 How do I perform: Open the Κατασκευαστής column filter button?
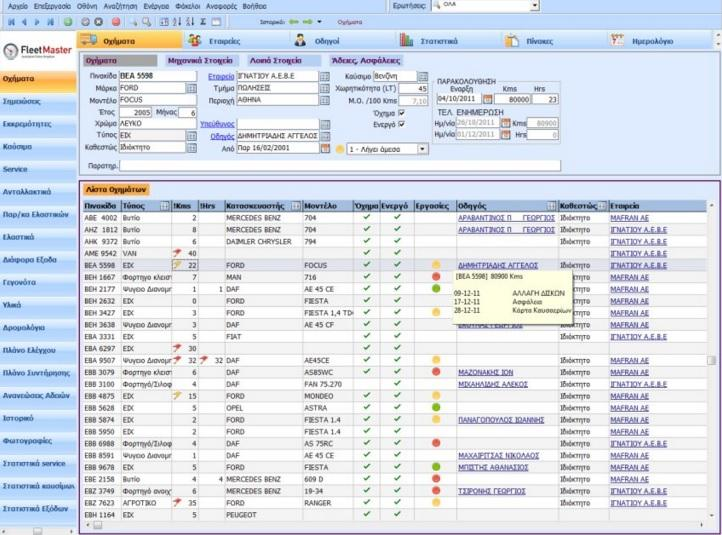(296, 206)
